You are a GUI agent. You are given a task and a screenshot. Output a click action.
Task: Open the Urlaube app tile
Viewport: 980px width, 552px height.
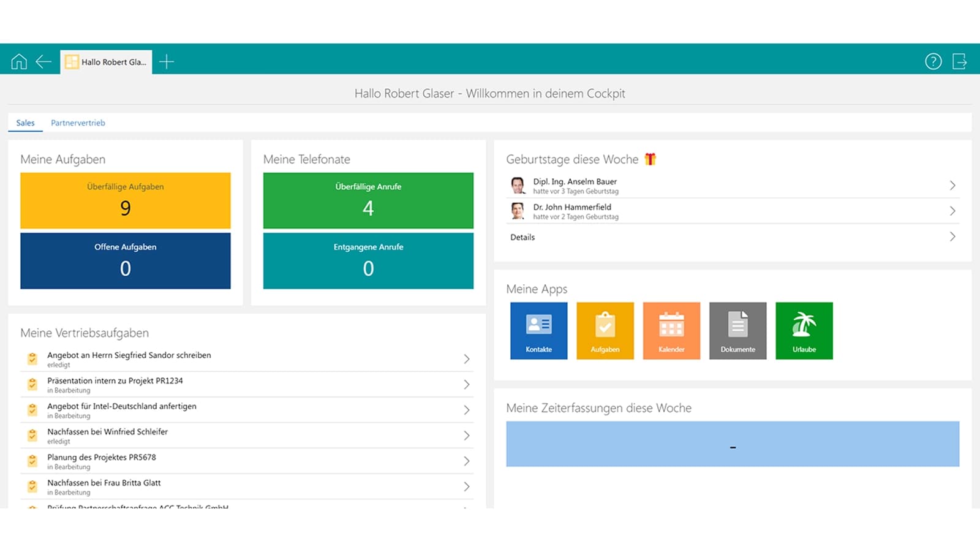tap(804, 331)
